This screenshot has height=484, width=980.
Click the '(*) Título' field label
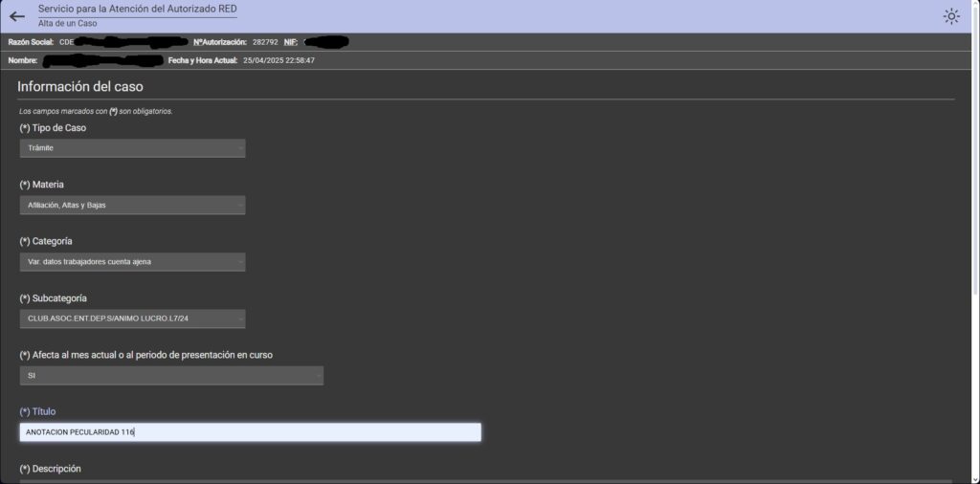point(37,411)
